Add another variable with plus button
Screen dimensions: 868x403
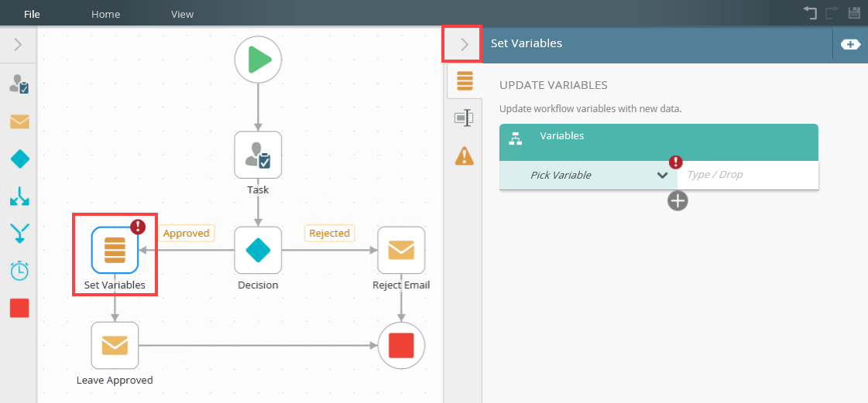[678, 200]
